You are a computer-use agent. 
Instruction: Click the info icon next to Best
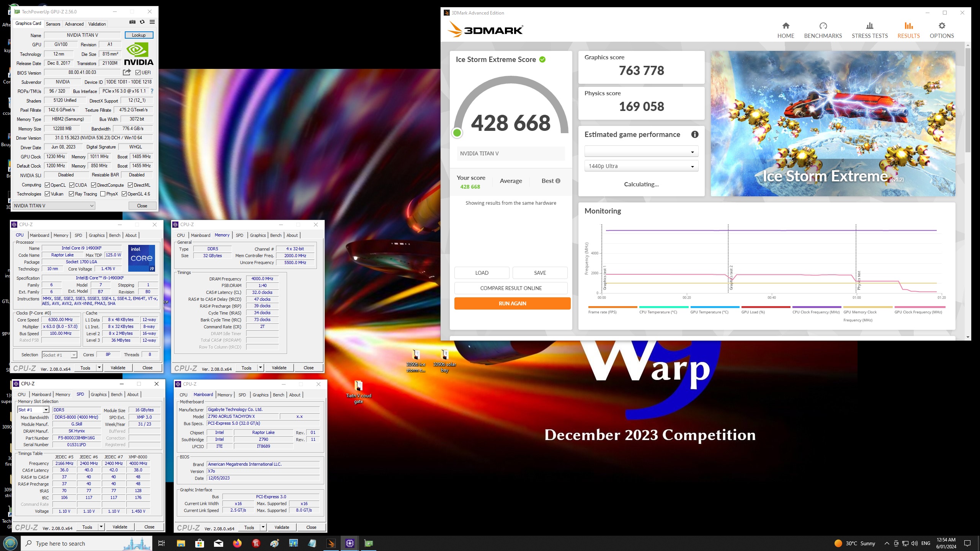(x=558, y=181)
